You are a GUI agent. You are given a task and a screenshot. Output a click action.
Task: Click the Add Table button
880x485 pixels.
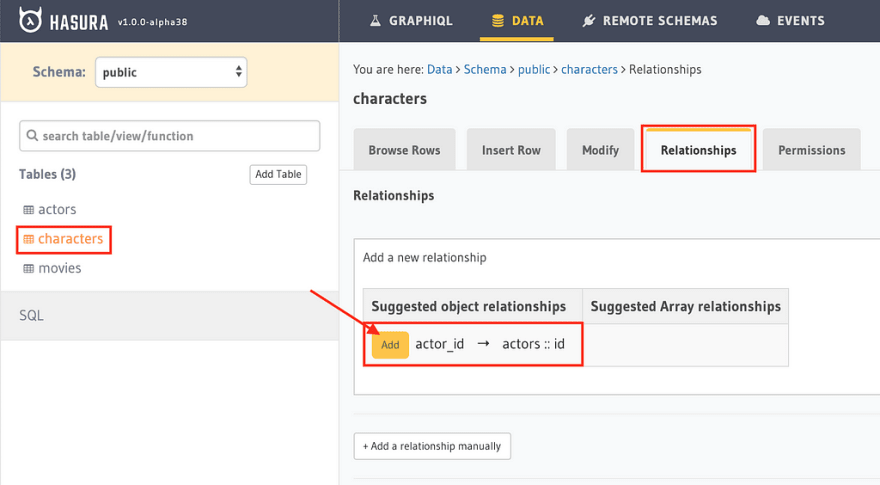278,174
